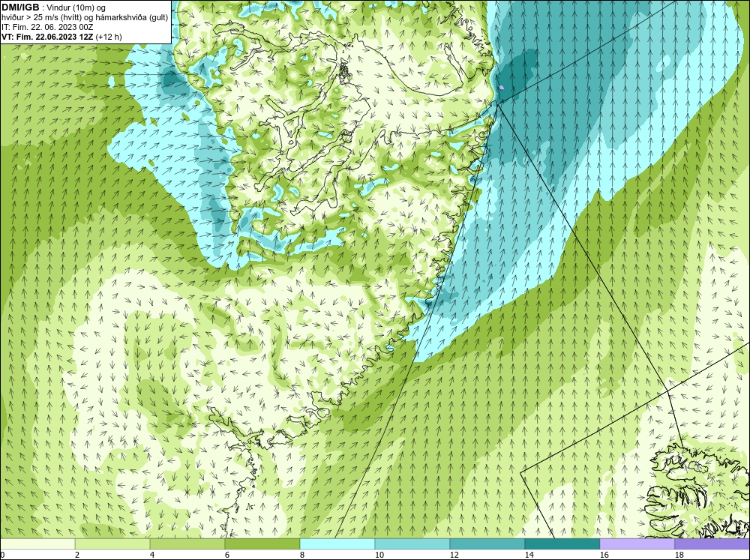The width and height of the screenshot is (750, 560).
Task: Click the legend scale value '12'
Action: coord(454,555)
